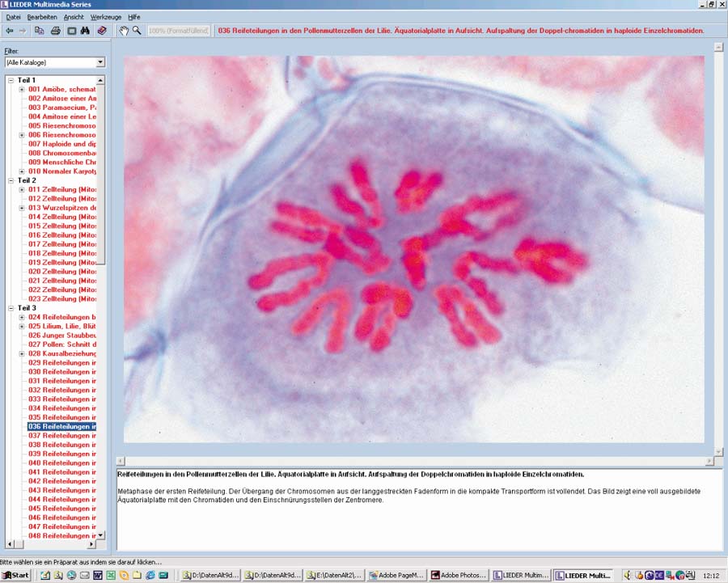Screen dimensions: 728x583
Task: Click the 100% (Formatfüllend) zoom button
Action: pyautogui.click(x=179, y=31)
